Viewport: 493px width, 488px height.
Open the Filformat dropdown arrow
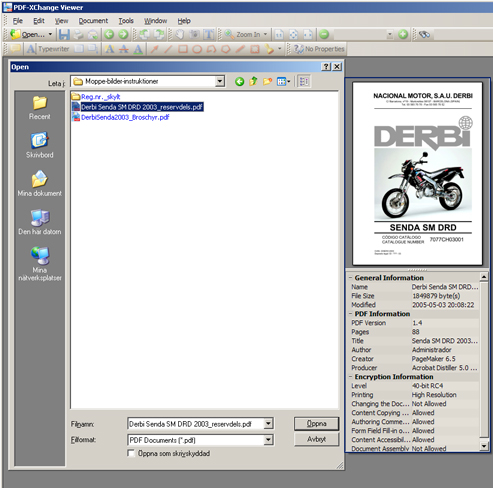(268, 440)
